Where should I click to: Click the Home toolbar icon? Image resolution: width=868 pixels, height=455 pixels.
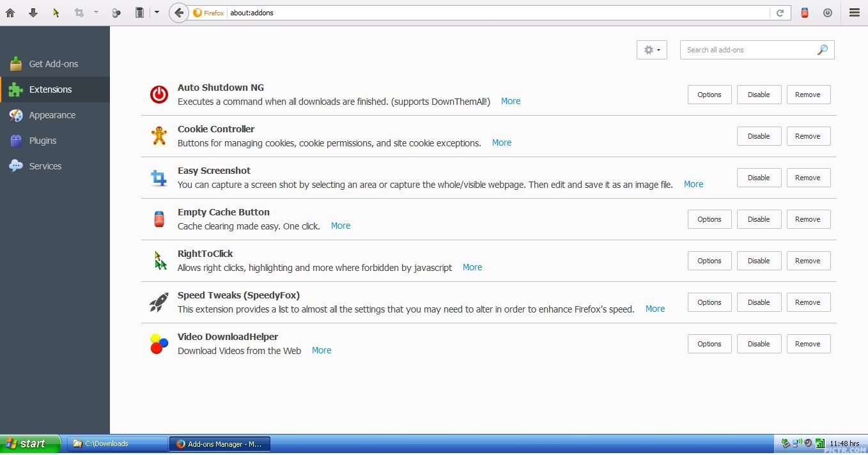pos(10,13)
